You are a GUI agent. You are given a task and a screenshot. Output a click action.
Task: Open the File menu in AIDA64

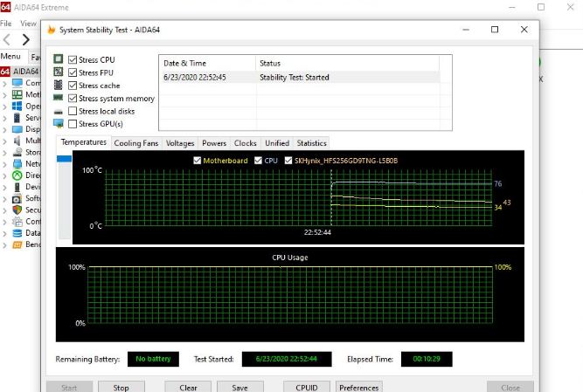click(5, 24)
